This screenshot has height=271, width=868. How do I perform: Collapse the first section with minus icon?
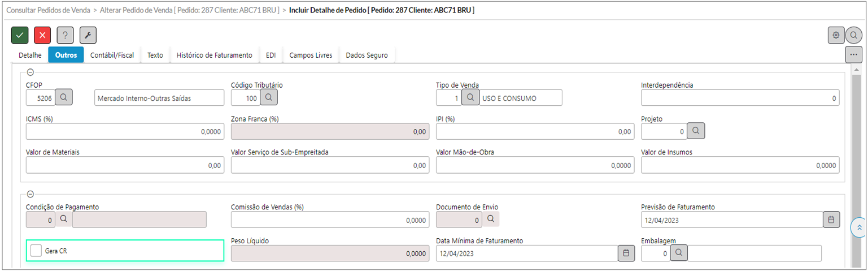pos(30,72)
